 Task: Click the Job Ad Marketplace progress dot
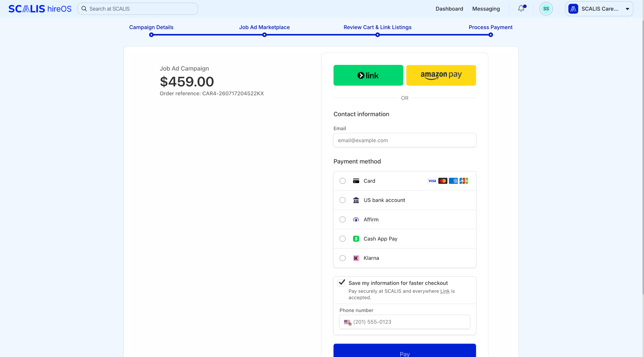tap(264, 35)
